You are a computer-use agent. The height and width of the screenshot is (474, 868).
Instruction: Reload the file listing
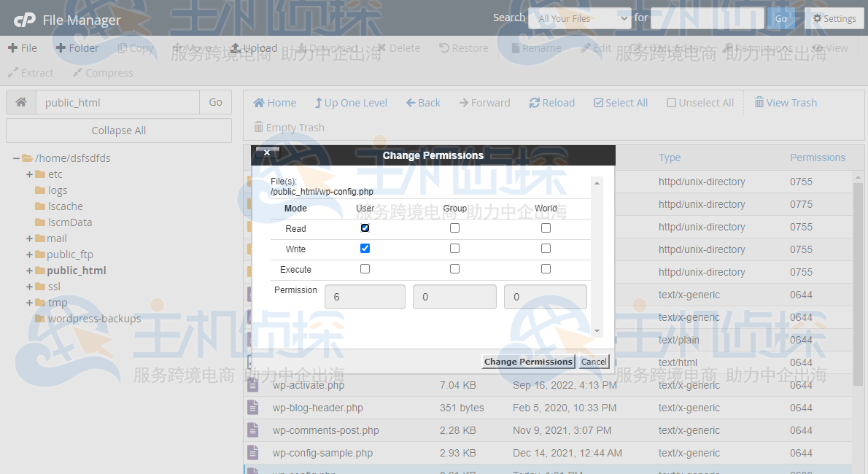click(551, 102)
